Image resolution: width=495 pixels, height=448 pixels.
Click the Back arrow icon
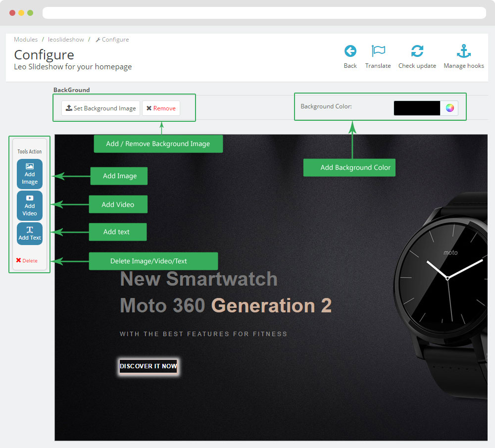[350, 51]
